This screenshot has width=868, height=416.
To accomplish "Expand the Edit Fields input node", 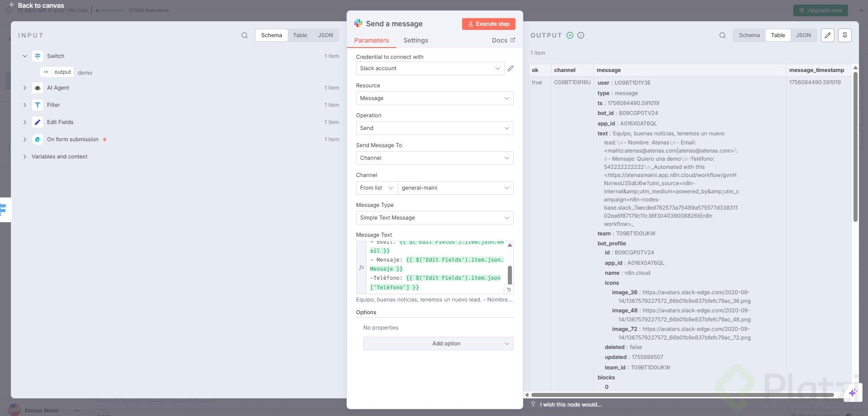I will (x=25, y=122).
